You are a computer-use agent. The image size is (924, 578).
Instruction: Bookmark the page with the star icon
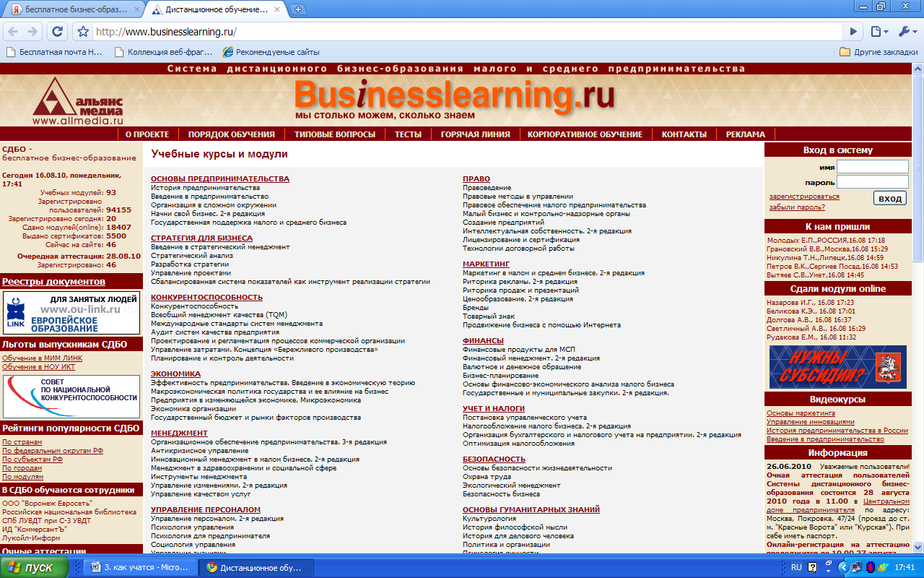(x=83, y=32)
